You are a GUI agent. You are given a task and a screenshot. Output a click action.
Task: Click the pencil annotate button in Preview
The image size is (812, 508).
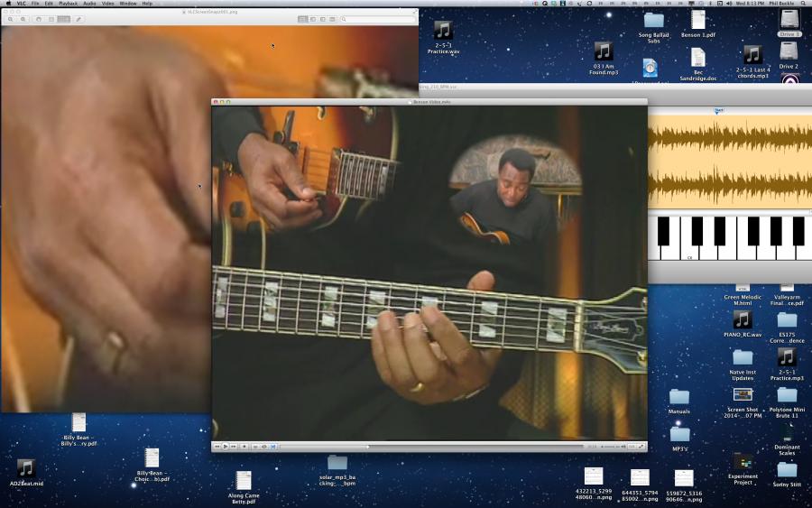tap(78, 19)
